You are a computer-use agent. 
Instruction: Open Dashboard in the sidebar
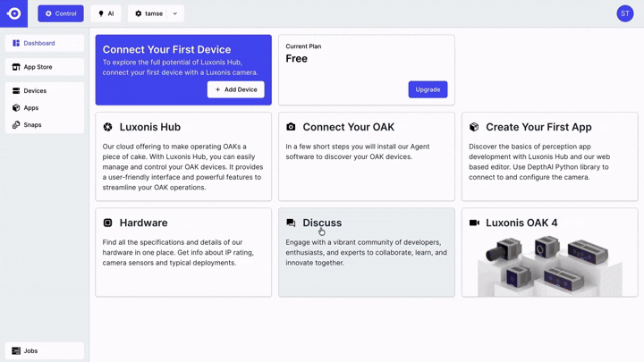45,43
